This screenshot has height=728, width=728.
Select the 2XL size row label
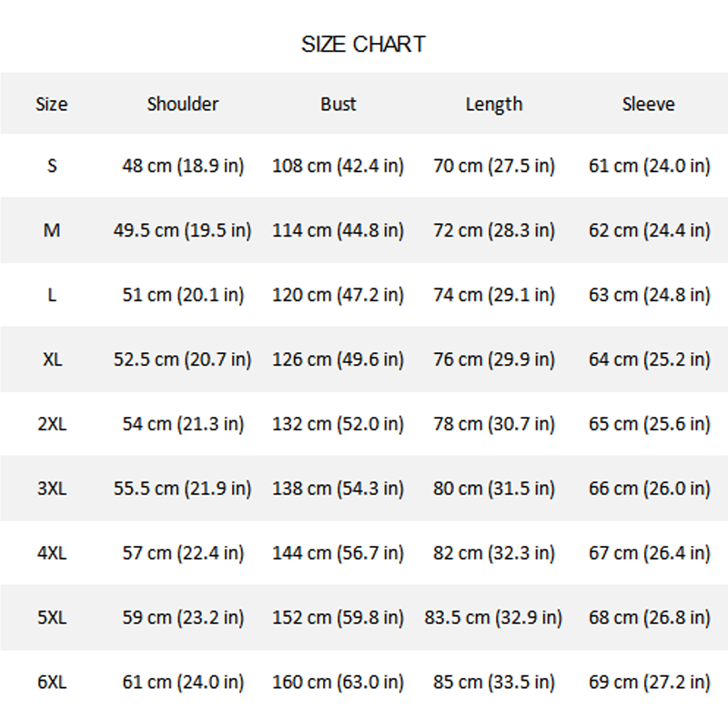coord(52,424)
